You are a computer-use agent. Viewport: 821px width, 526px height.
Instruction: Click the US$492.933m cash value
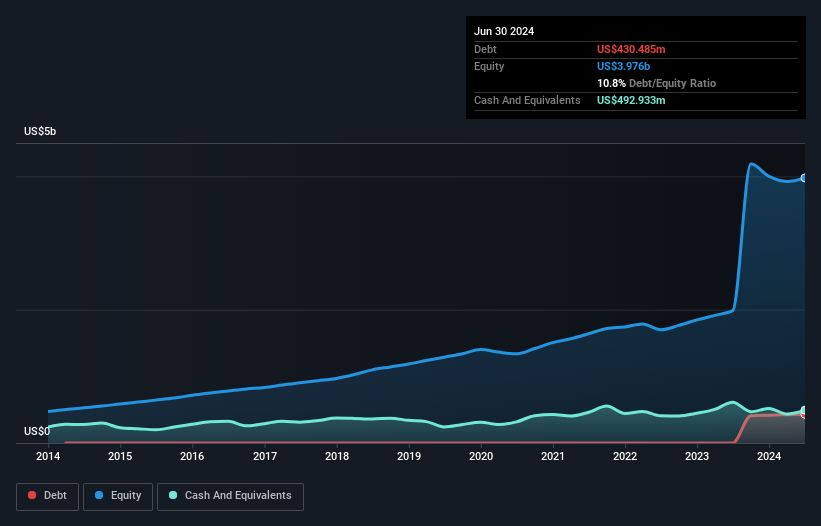coord(631,100)
